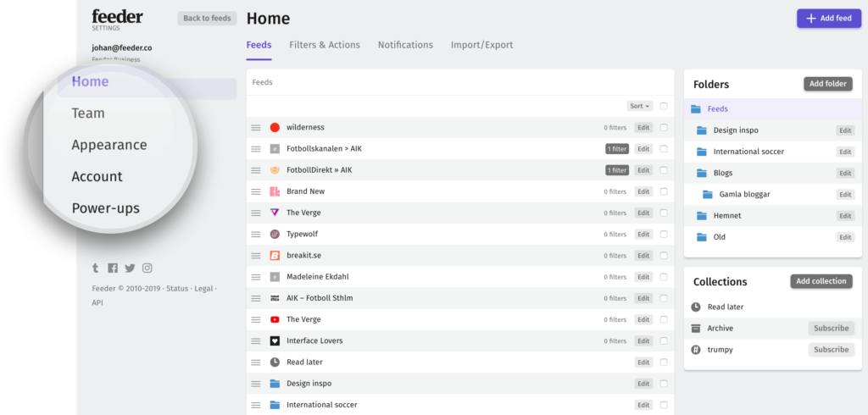This screenshot has height=415, width=868.
Task: Click the AIK – Fotboll Sthlm feed icon
Action: (x=275, y=298)
